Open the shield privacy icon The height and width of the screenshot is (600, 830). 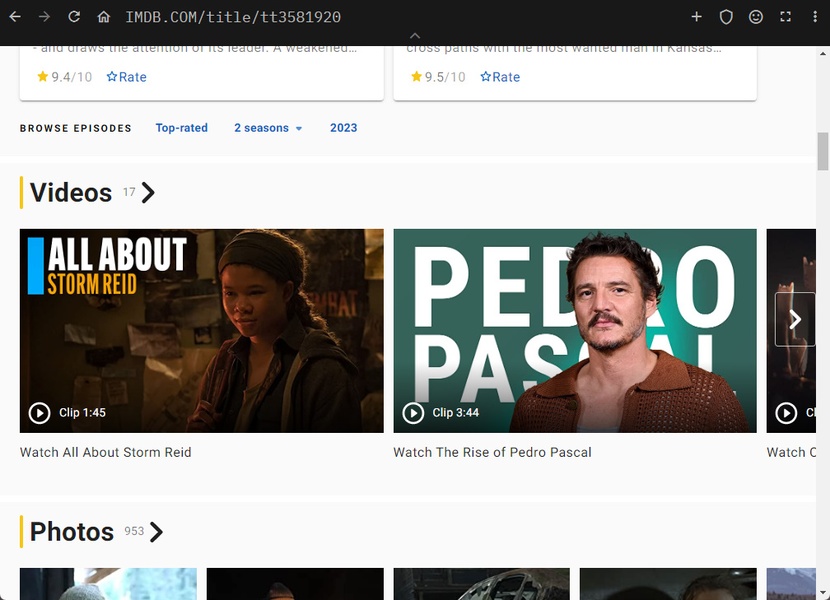[x=726, y=17]
